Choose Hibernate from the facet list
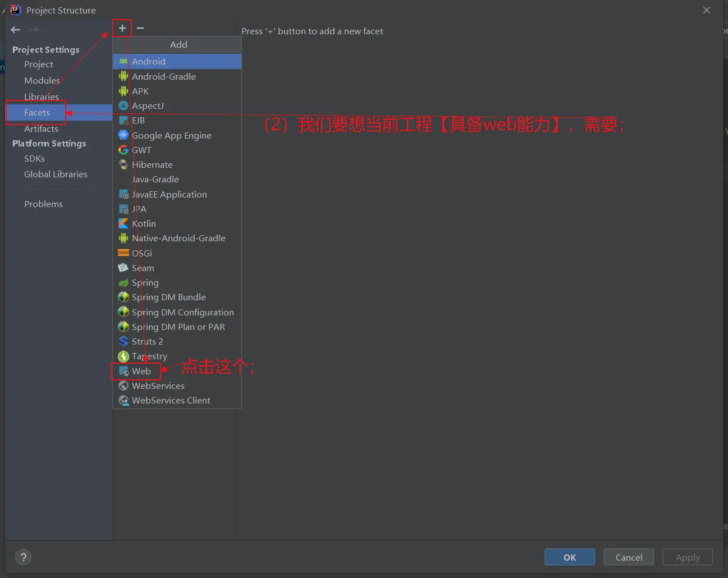Image resolution: width=728 pixels, height=578 pixels. [177, 164]
